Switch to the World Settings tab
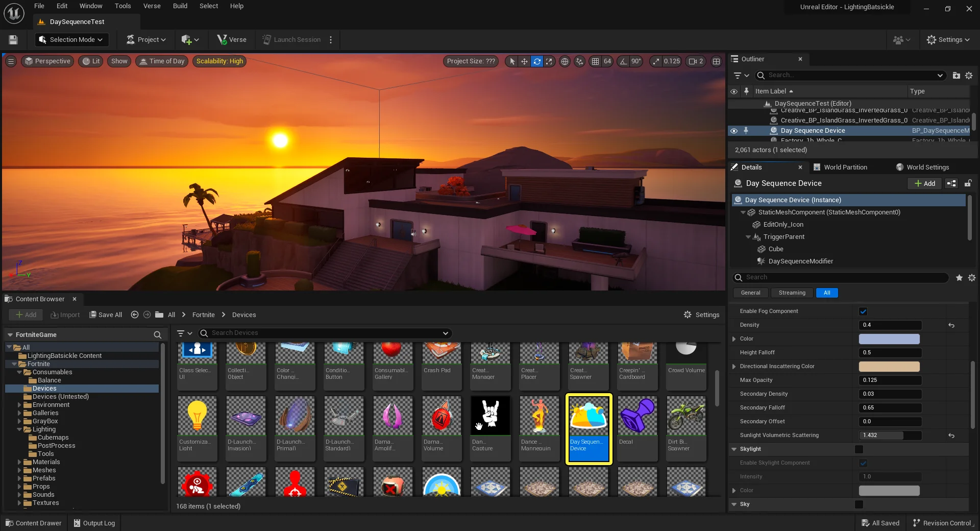 click(923, 167)
